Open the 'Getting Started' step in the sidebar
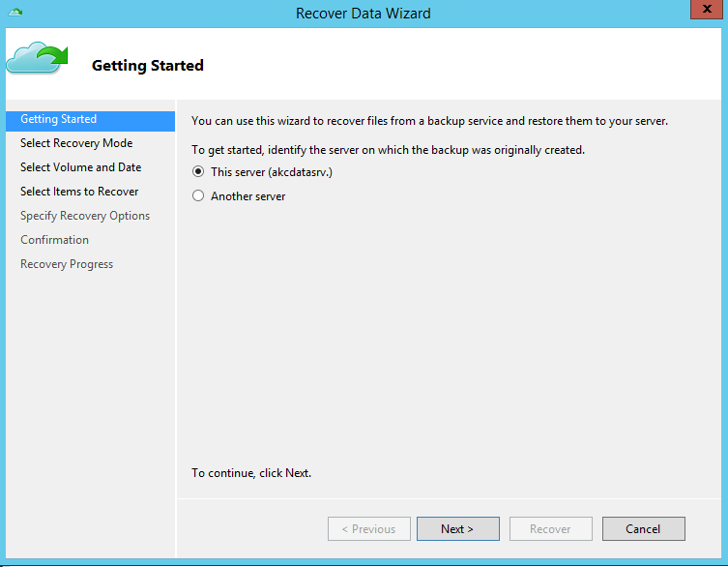The image size is (728, 567). [x=59, y=120]
